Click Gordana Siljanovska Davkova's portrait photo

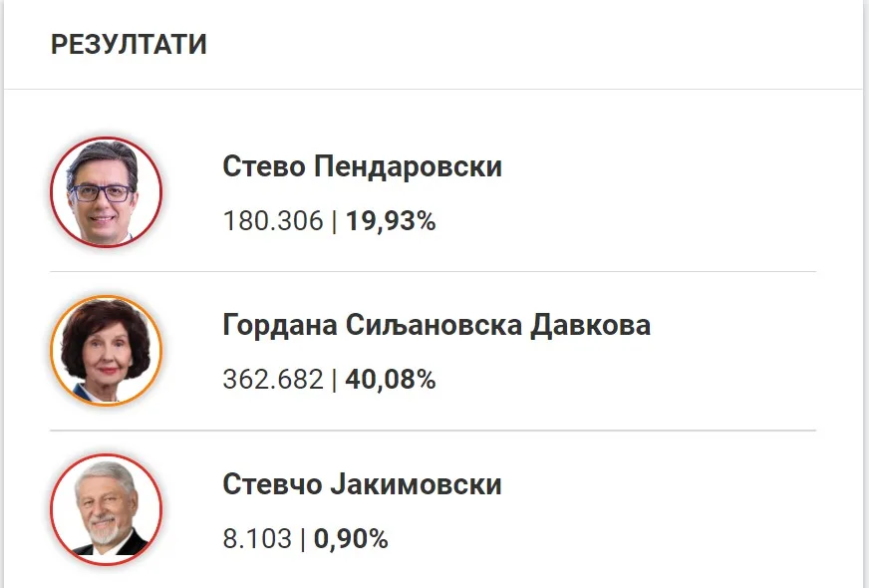106,351
